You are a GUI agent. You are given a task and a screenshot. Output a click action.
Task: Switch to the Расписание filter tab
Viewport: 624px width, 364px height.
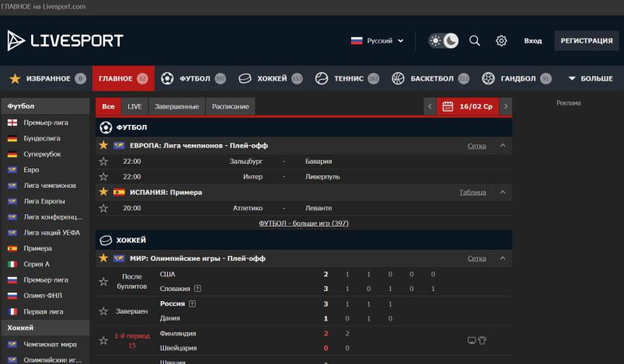[231, 106]
